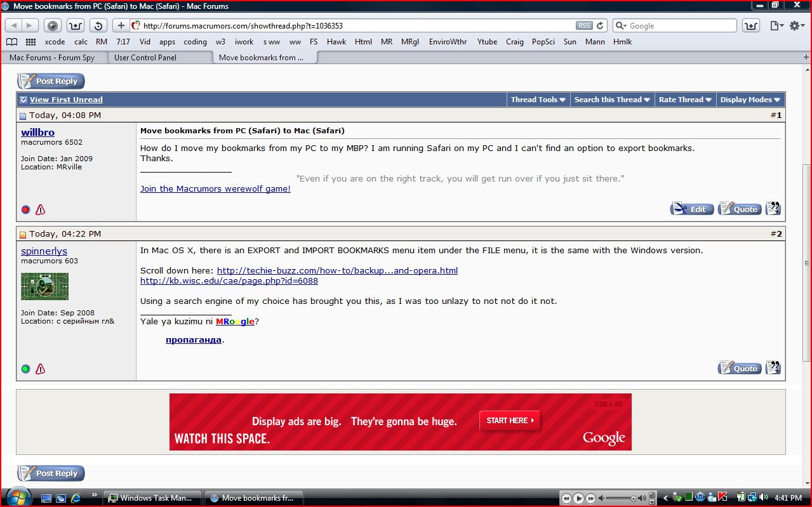
Task: Toggle multi-quote icon on post #2
Action: pyautogui.click(x=773, y=368)
